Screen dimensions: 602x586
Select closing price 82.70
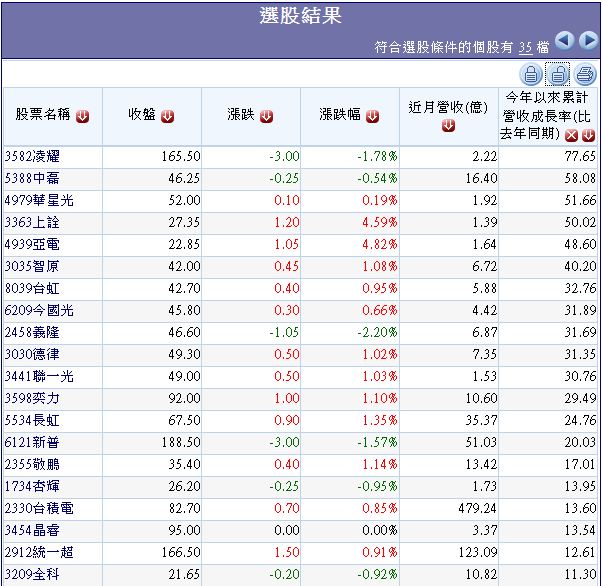coord(184,508)
